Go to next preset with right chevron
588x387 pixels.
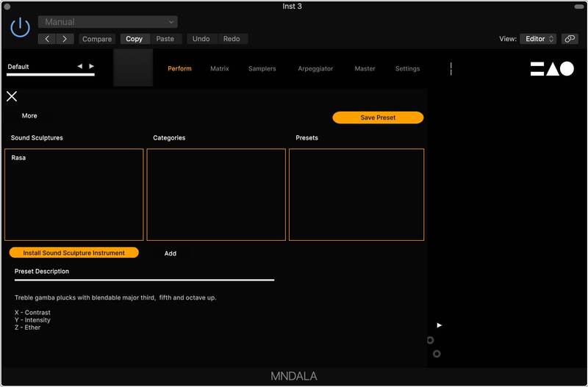click(65, 39)
